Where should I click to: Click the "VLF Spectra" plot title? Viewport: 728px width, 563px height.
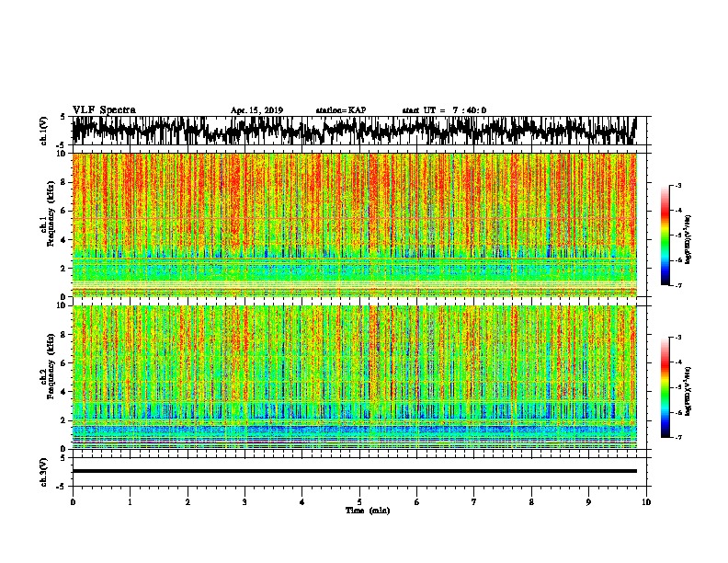pos(104,110)
